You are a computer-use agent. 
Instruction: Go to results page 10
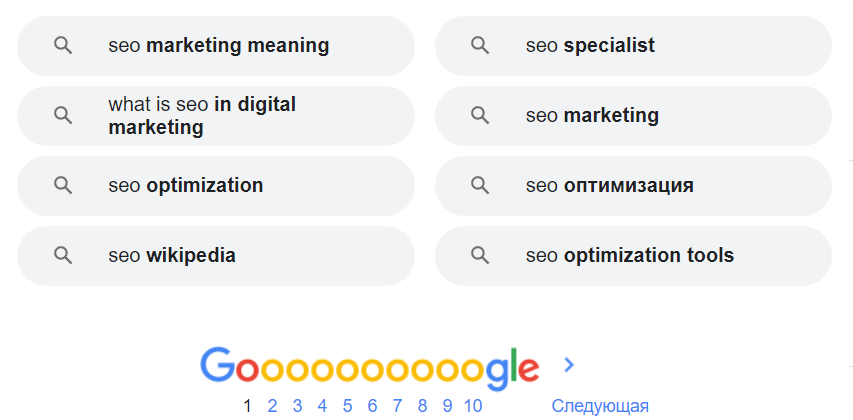tap(473, 406)
